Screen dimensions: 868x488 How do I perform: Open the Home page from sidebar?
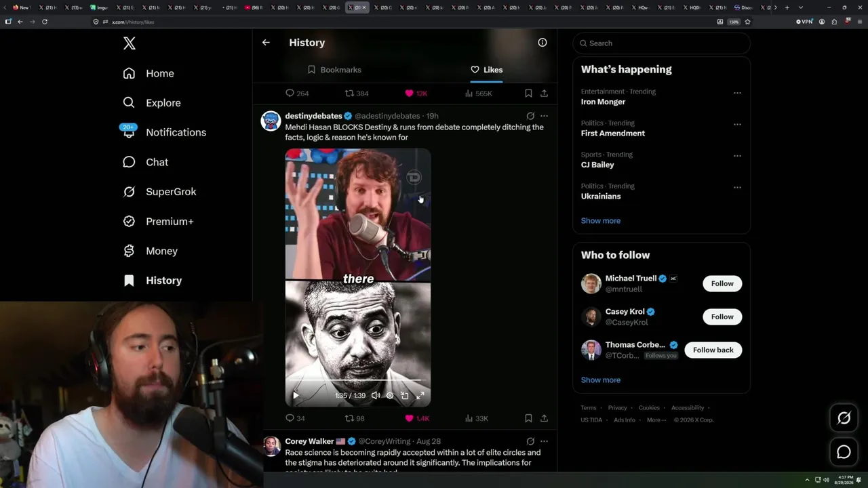pos(149,73)
